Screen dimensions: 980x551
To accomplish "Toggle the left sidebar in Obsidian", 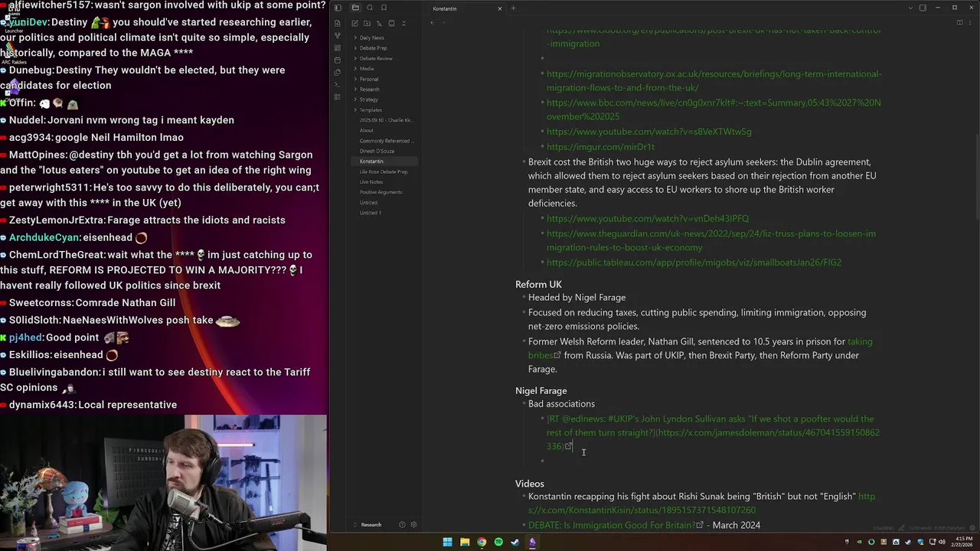I will 338,8.
